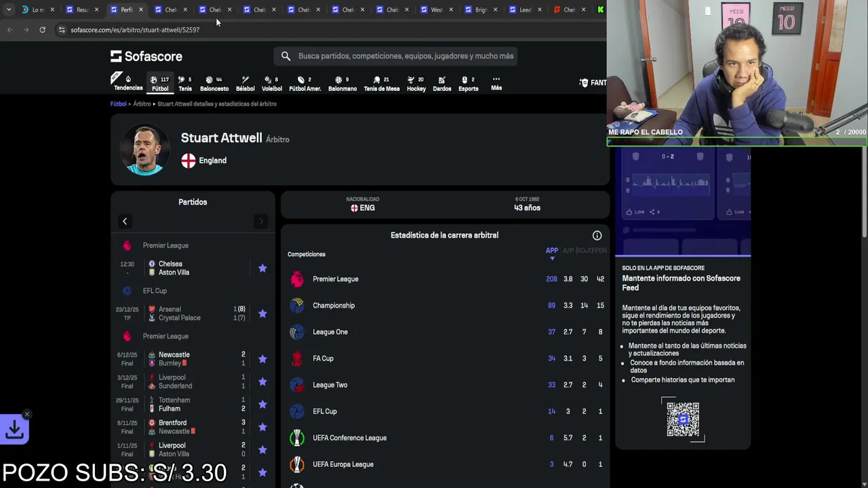Reload the page in browser
868x488 pixels.
click(42, 30)
